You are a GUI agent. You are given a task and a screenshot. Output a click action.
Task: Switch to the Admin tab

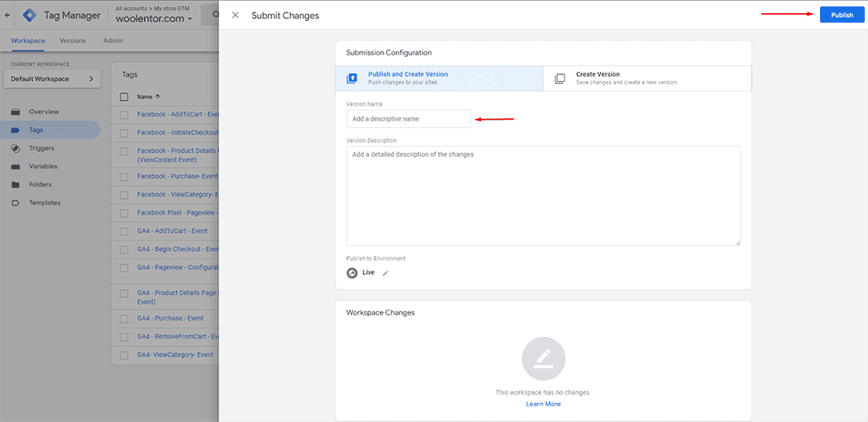click(x=113, y=40)
